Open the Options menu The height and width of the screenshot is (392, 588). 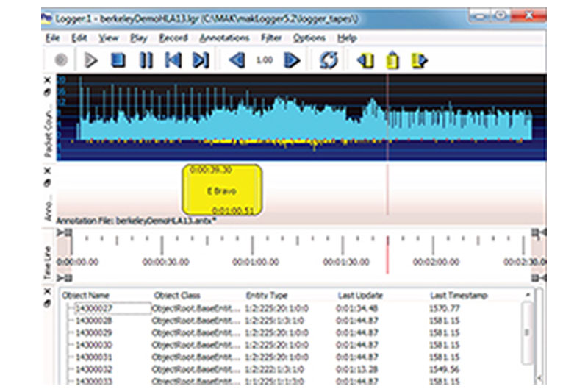click(x=309, y=38)
